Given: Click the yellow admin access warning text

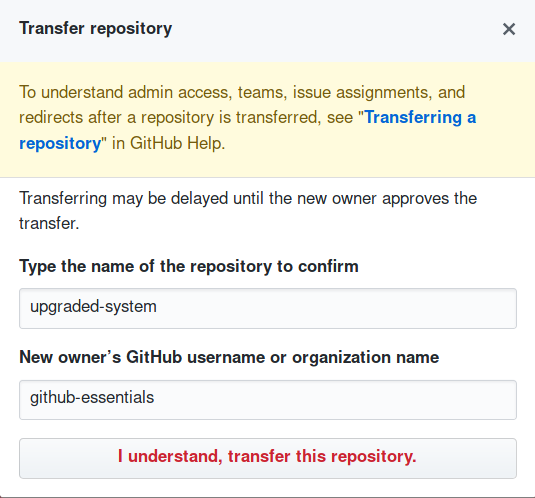Looking at the screenshot, I should [x=247, y=117].
